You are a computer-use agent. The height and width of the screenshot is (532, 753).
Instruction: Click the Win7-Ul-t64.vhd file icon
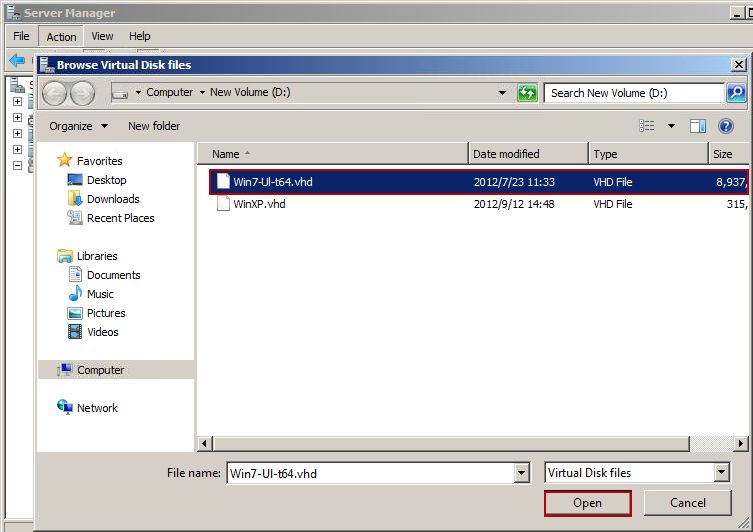223,181
